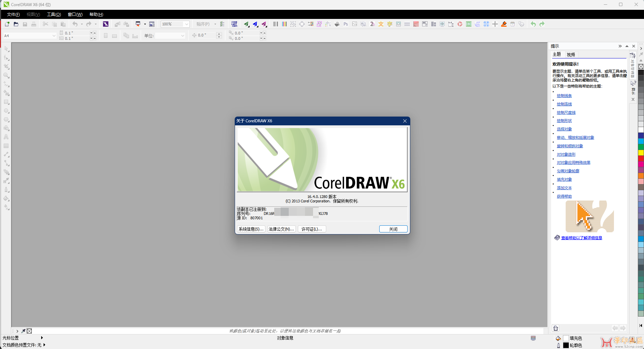Click the yellow 字 character icon
Image resolution: width=644 pixels, height=349 pixels.
(390, 24)
